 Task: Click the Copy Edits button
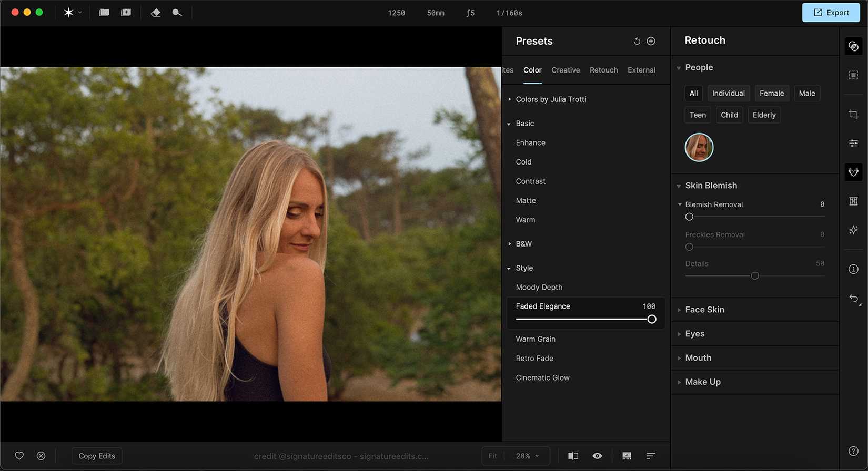(x=97, y=456)
